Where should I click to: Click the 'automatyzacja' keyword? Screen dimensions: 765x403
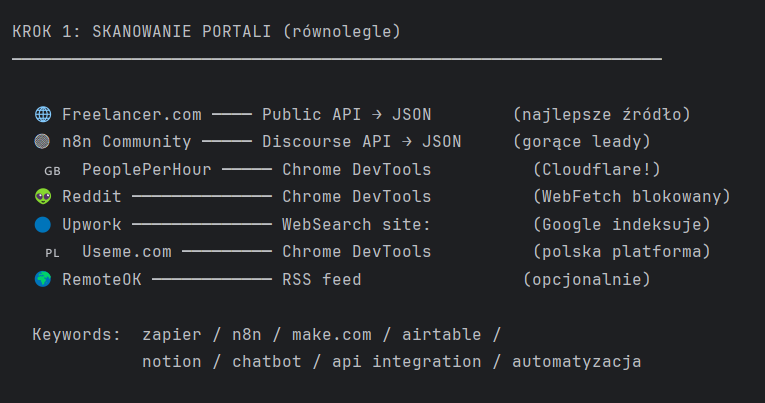click(576, 361)
